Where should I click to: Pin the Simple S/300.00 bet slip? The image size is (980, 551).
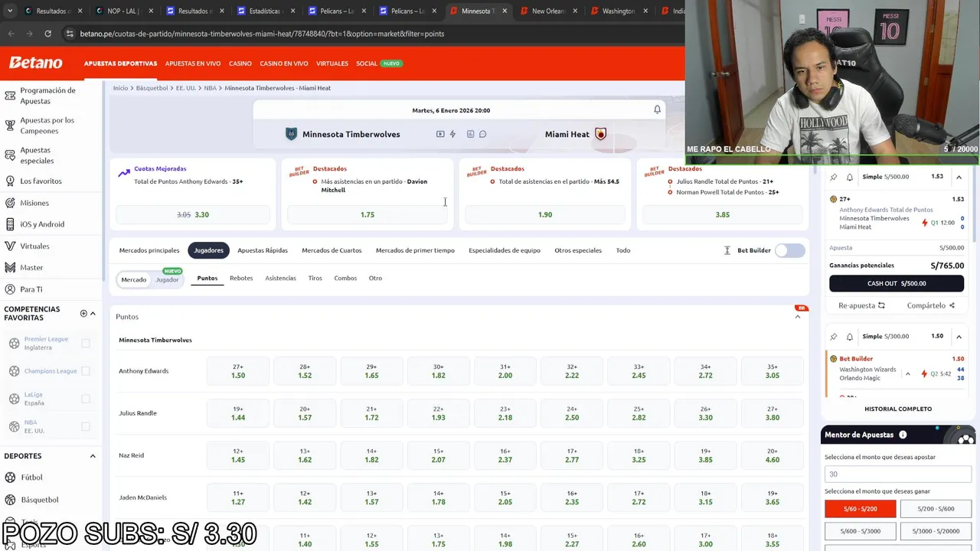pyautogui.click(x=834, y=336)
